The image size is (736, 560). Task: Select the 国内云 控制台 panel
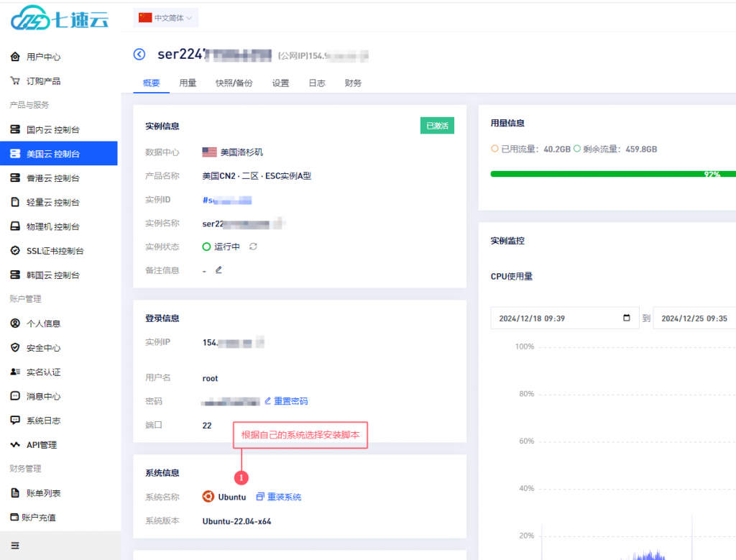(54, 129)
